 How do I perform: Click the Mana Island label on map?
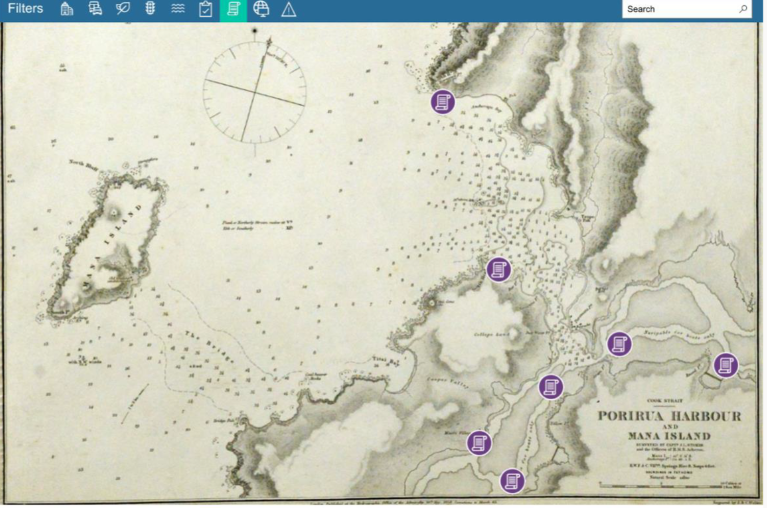112,249
